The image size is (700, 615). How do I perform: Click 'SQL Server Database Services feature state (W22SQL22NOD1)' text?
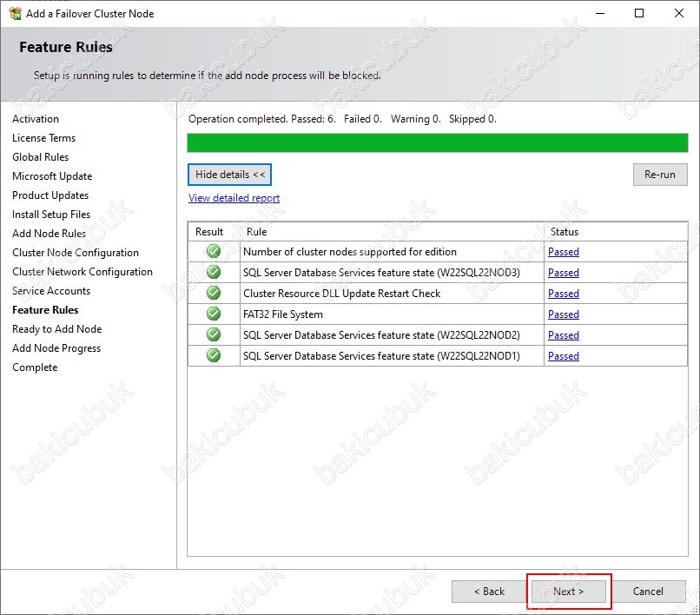(x=381, y=356)
